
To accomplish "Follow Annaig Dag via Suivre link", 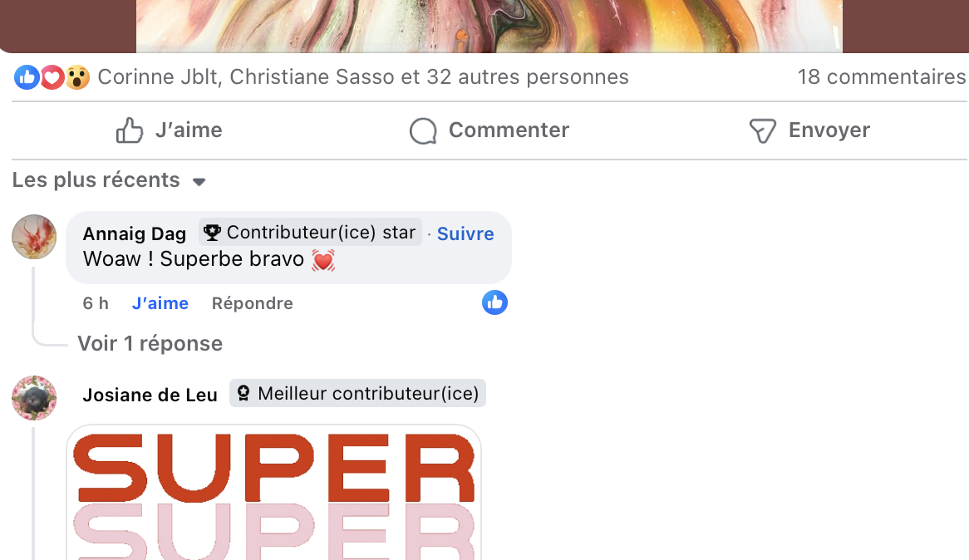I will coord(465,233).
